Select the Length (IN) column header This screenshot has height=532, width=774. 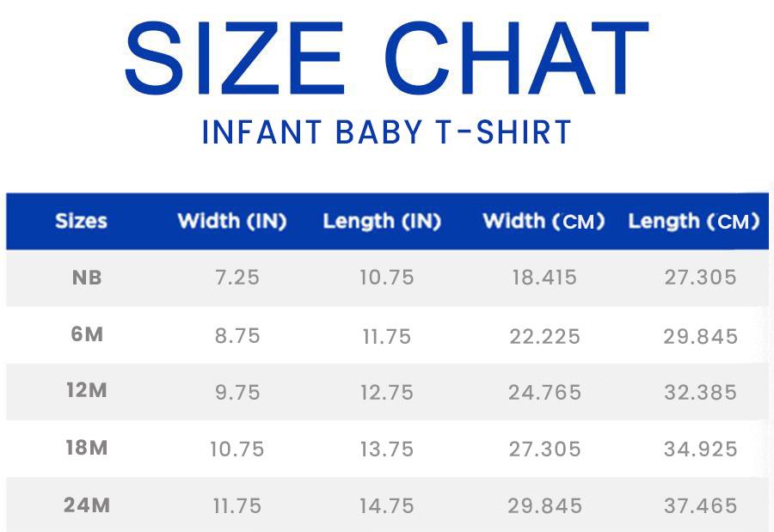click(382, 221)
